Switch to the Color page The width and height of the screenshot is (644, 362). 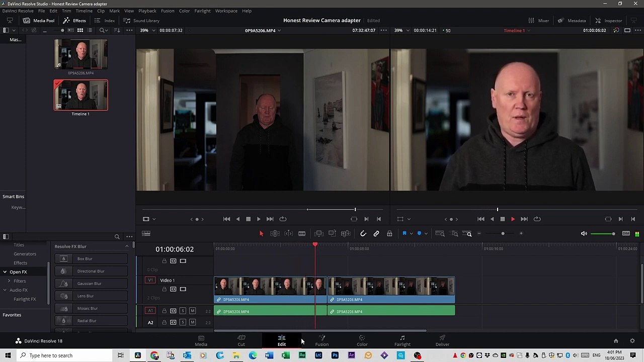click(x=362, y=340)
